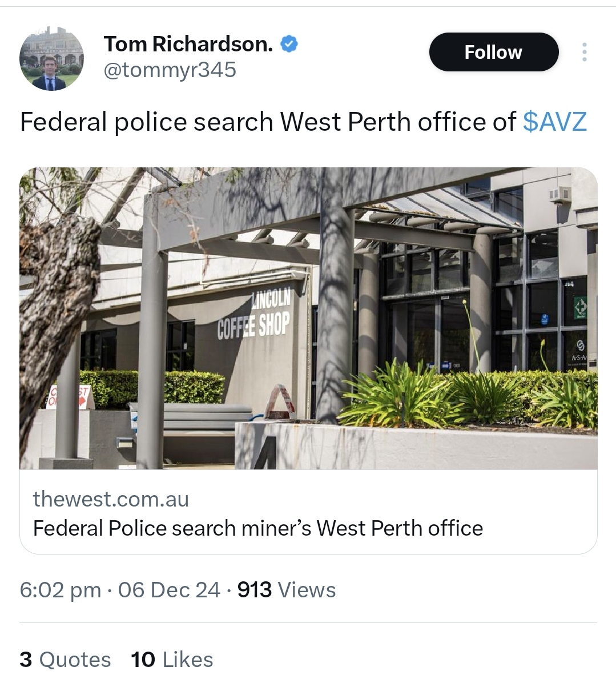Open Tom Richardson's profile picture
Viewport: 616px width, 683px height.
[x=51, y=58]
